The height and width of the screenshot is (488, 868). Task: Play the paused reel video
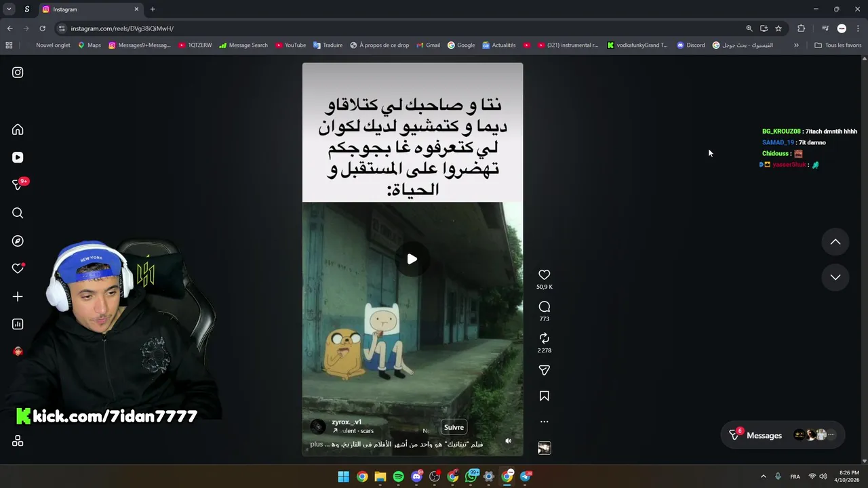coord(412,259)
